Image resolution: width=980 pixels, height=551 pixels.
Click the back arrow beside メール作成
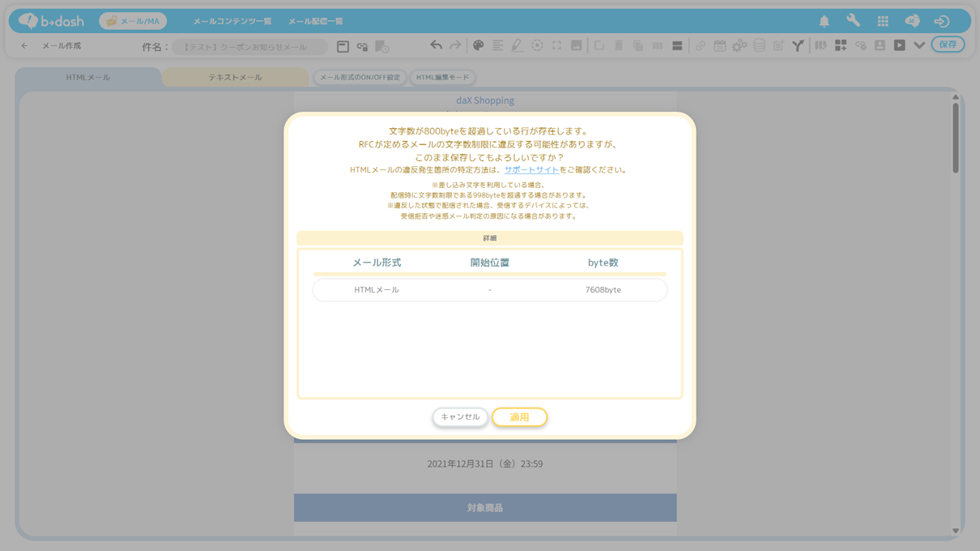(24, 46)
